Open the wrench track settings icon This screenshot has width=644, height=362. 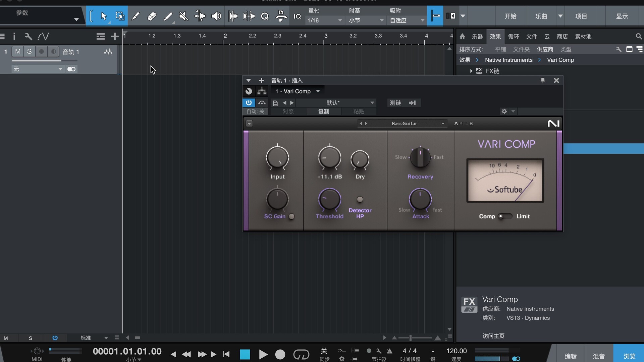click(28, 36)
